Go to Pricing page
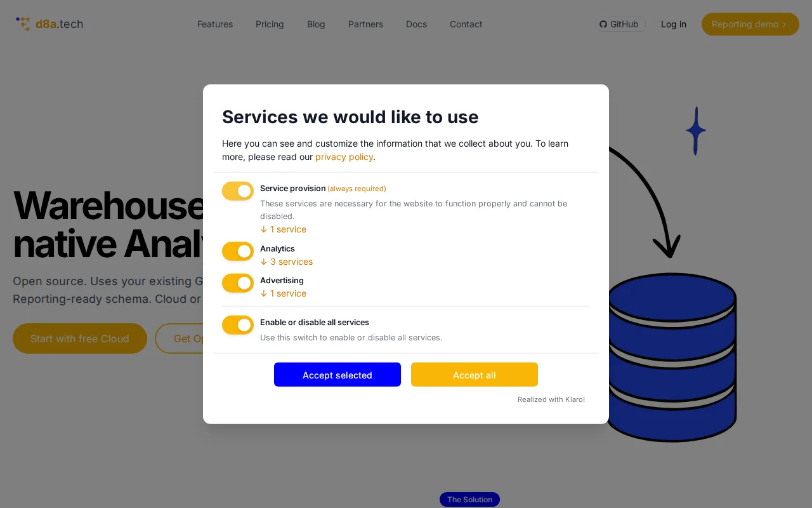 [x=270, y=24]
